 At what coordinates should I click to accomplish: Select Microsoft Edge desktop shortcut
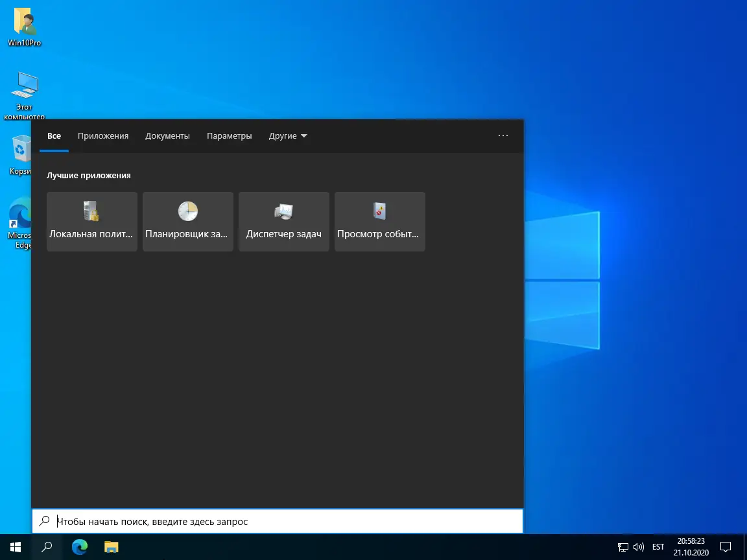(x=19, y=223)
